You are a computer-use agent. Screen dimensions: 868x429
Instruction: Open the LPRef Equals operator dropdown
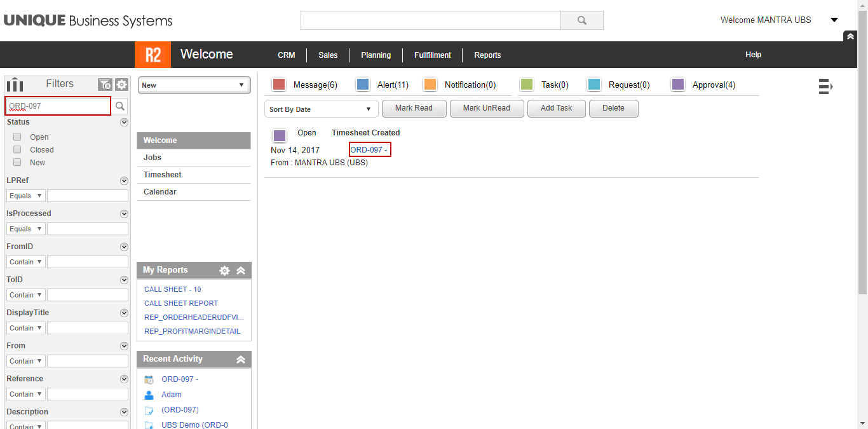tap(25, 196)
